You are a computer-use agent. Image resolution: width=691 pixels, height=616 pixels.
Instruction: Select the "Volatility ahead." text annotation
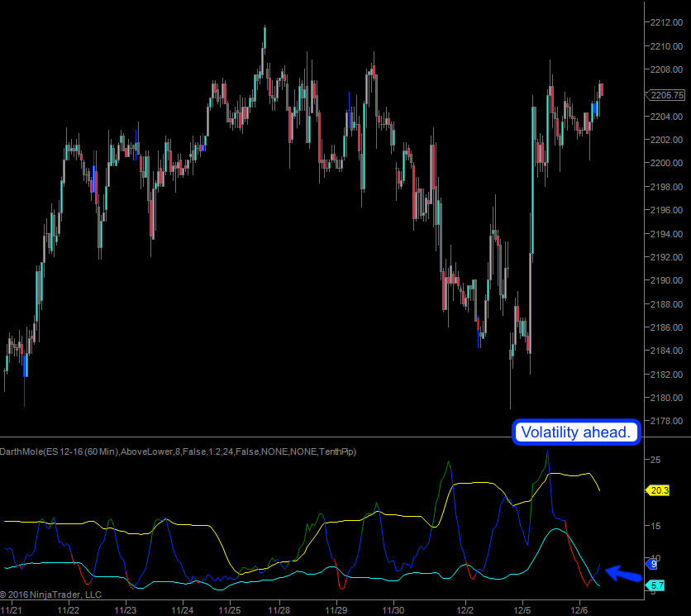[576, 432]
